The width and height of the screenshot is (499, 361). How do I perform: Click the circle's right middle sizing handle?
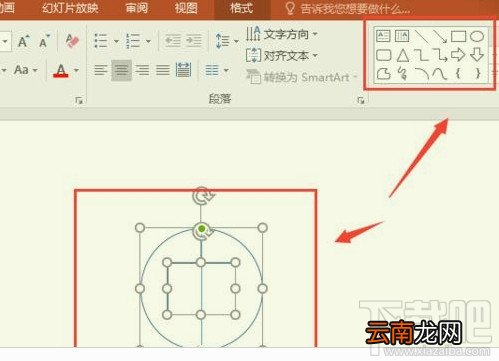click(262, 288)
